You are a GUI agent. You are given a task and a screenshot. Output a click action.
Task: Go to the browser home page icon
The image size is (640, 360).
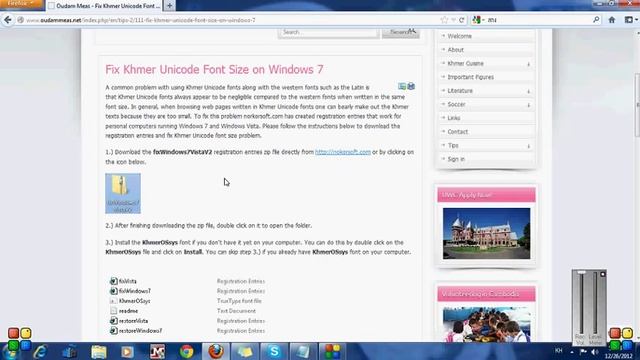pyautogui.click(x=611, y=20)
